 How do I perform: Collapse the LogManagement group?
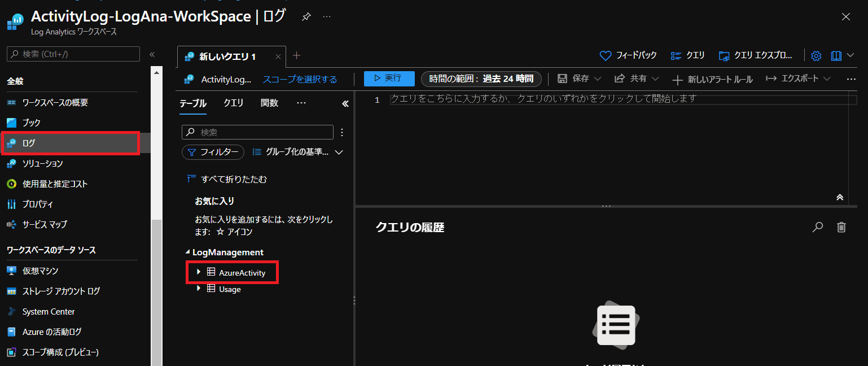(x=188, y=252)
